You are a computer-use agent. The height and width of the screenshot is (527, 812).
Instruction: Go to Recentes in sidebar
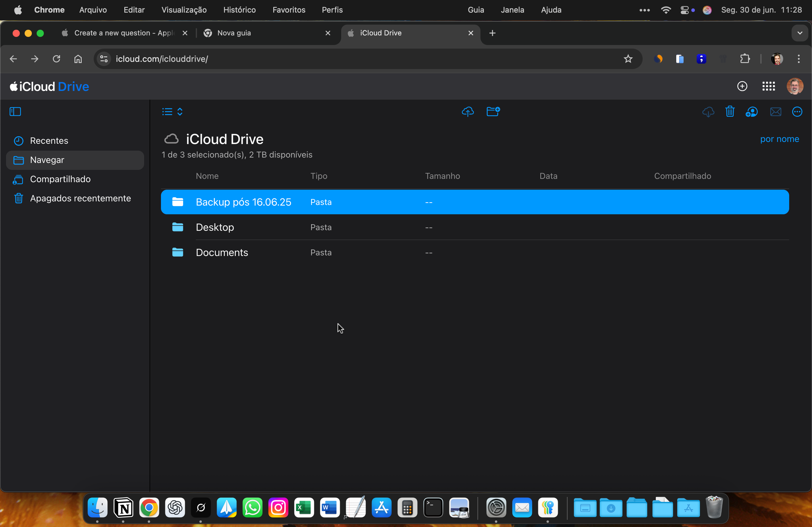pos(49,141)
